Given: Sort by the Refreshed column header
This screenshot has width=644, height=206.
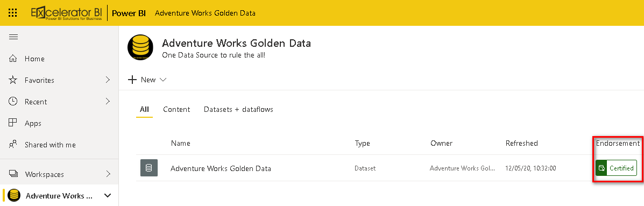Looking at the screenshot, I should click(x=522, y=143).
